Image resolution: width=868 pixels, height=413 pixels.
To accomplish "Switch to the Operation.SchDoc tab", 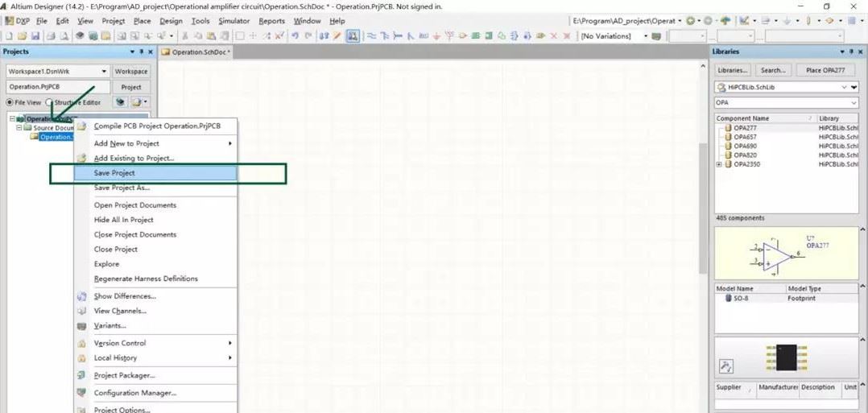I will point(196,52).
